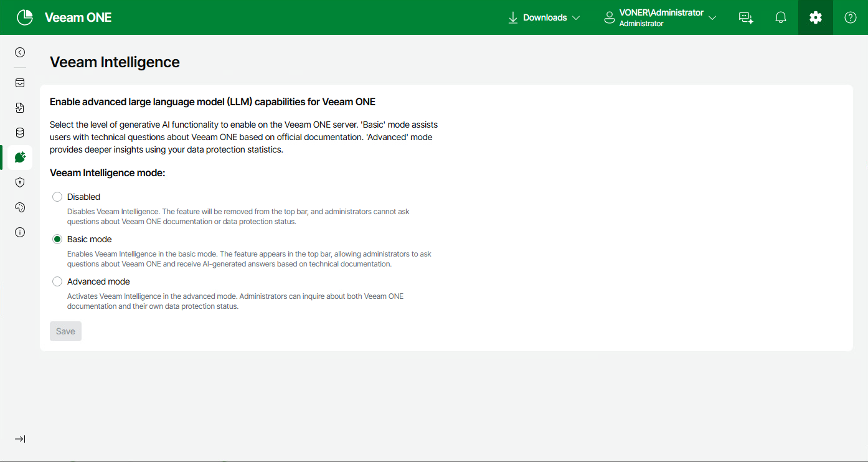Open the settings gear in top bar
Viewport: 868px width, 462px height.
coord(816,17)
